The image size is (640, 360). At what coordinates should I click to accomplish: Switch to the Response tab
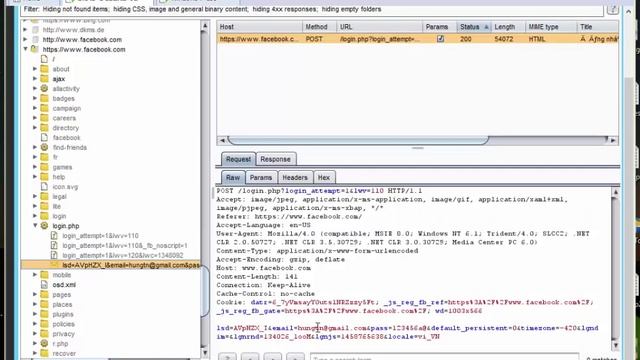pos(276,159)
